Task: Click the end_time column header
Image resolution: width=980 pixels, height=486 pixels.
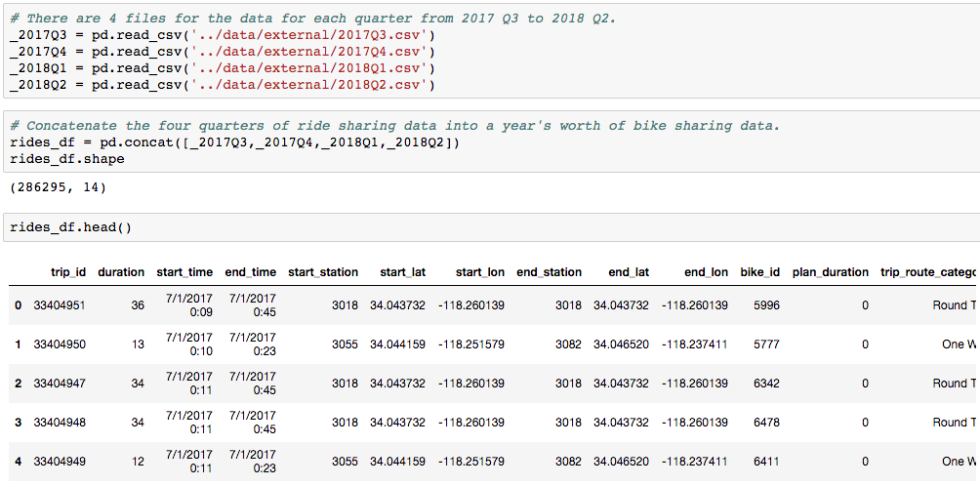Action: (250, 272)
